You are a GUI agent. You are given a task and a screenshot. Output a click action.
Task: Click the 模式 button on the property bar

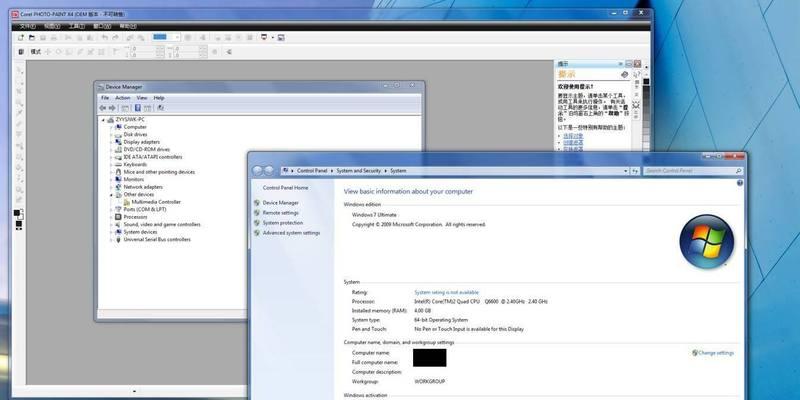36,52
